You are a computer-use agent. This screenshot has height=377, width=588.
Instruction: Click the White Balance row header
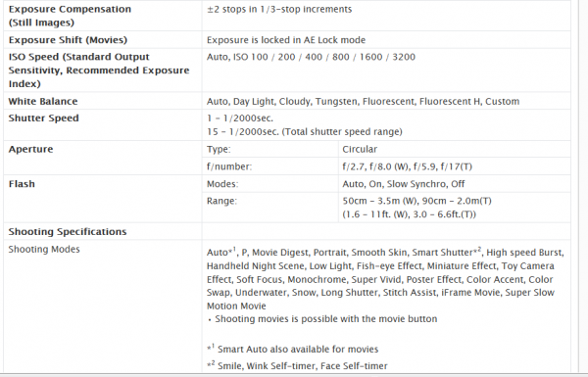(43, 101)
